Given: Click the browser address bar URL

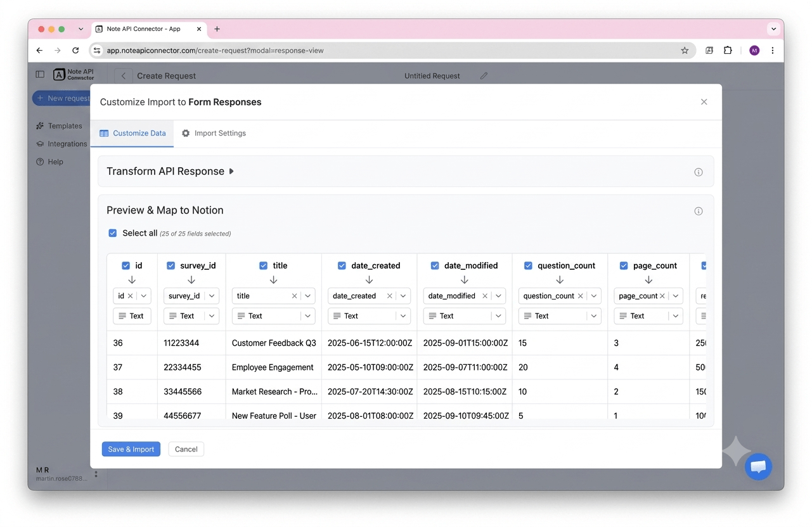Looking at the screenshot, I should coord(216,51).
